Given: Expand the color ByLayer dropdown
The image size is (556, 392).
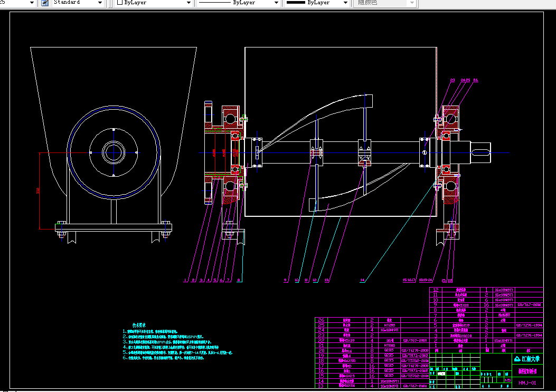Looking at the screenshot, I should click(189, 3).
